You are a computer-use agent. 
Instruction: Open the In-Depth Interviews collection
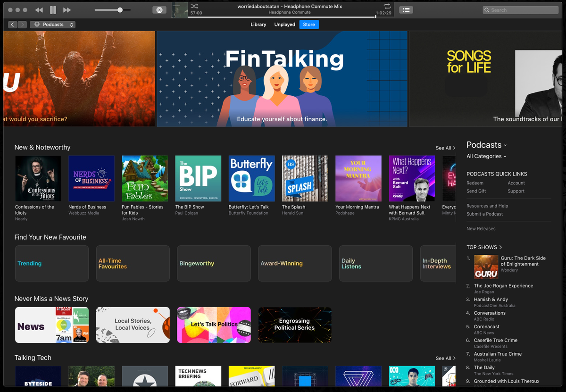pos(438,263)
